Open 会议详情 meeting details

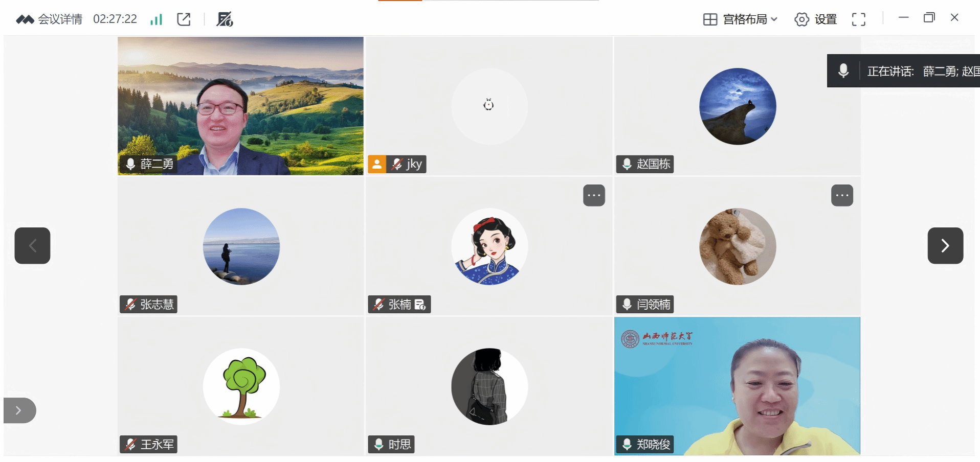click(x=49, y=19)
